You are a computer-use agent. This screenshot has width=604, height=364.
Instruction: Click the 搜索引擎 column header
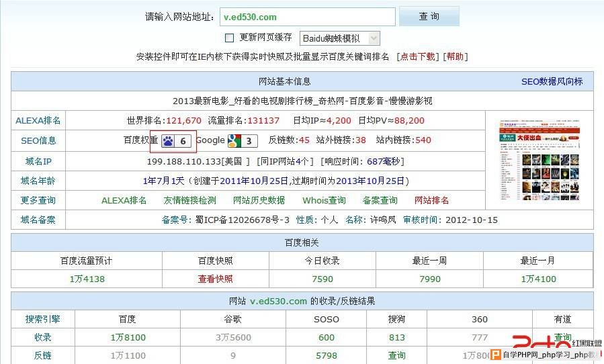point(43,319)
